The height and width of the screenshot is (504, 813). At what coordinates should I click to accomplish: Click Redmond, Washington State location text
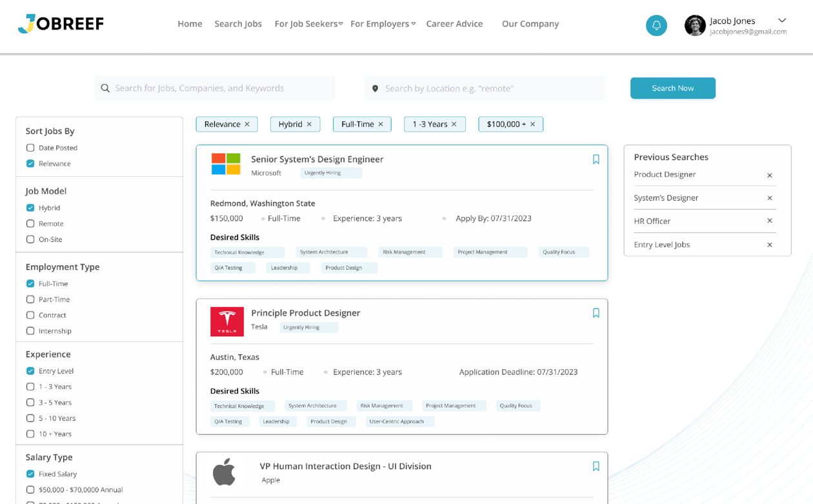tap(263, 203)
